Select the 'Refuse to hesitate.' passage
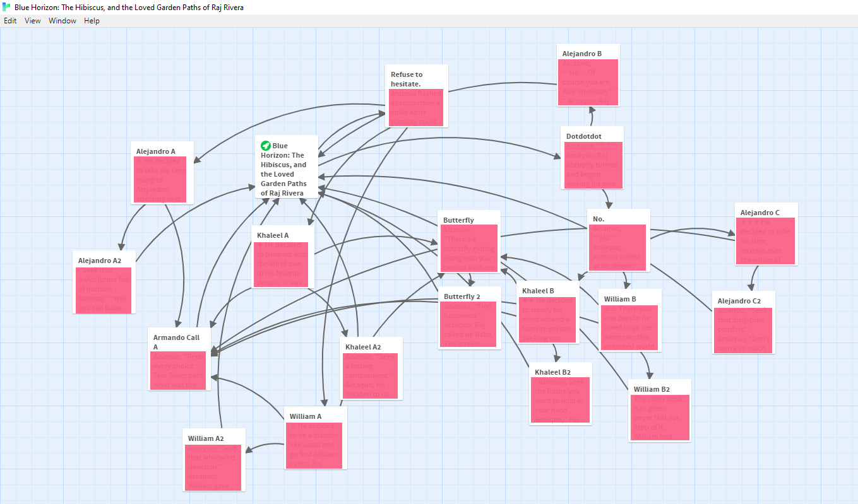The image size is (858, 504). click(x=417, y=96)
